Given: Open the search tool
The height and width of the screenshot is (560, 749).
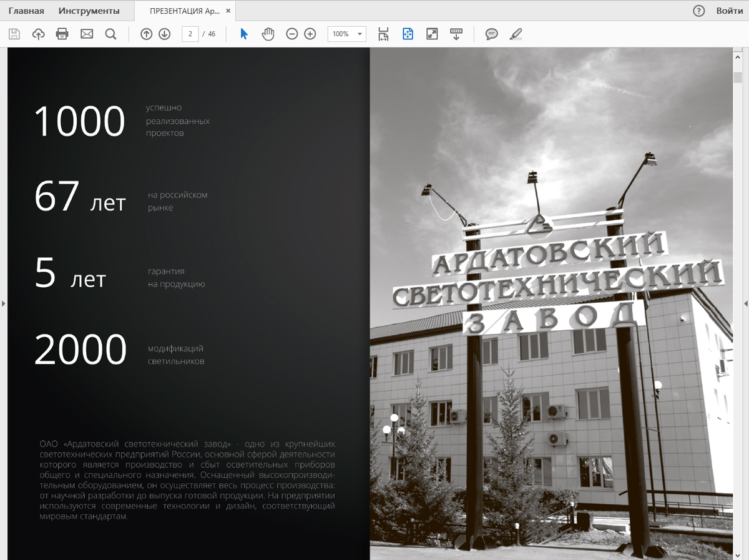Looking at the screenshot, I should [110, 34].
